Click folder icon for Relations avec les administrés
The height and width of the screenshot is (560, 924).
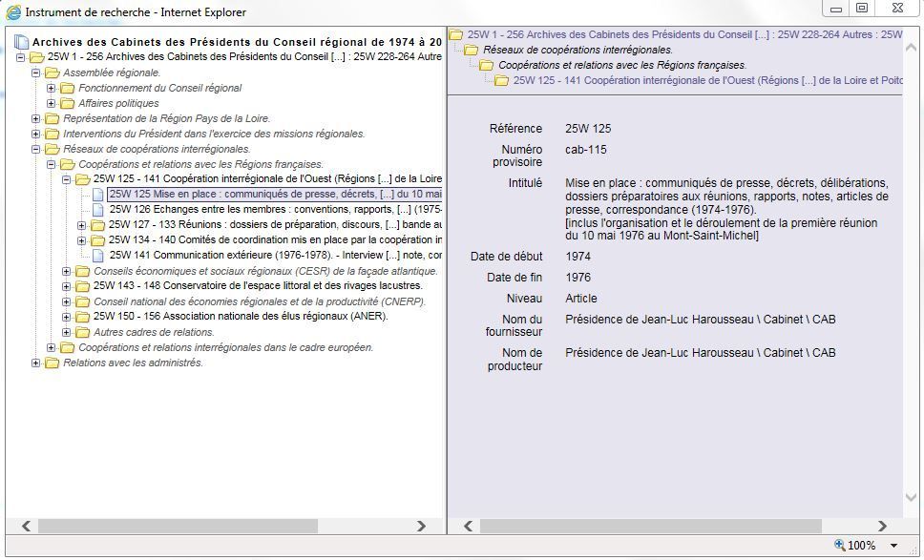pyautogui.click(x=52, y=363)
